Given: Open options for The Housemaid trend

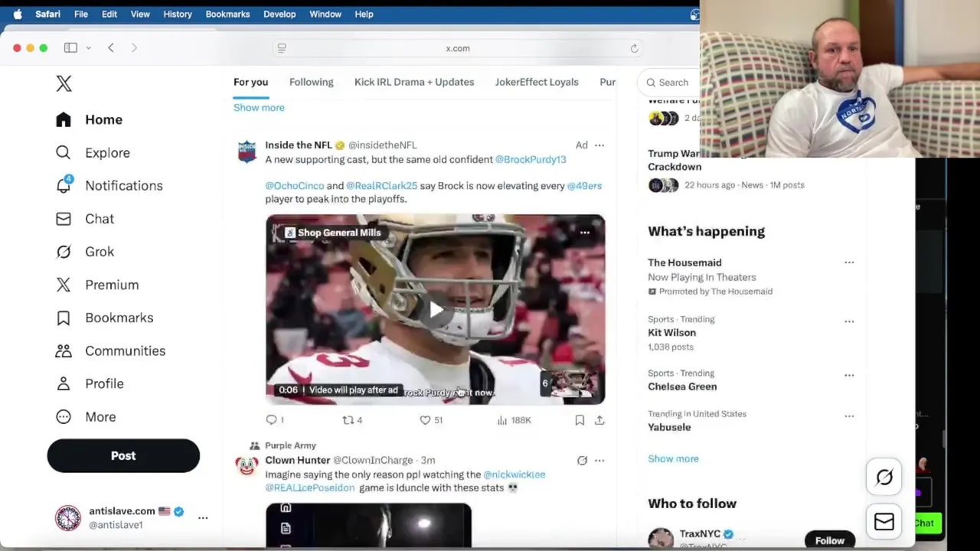Looking at the screenshot, I should (849, 262).
